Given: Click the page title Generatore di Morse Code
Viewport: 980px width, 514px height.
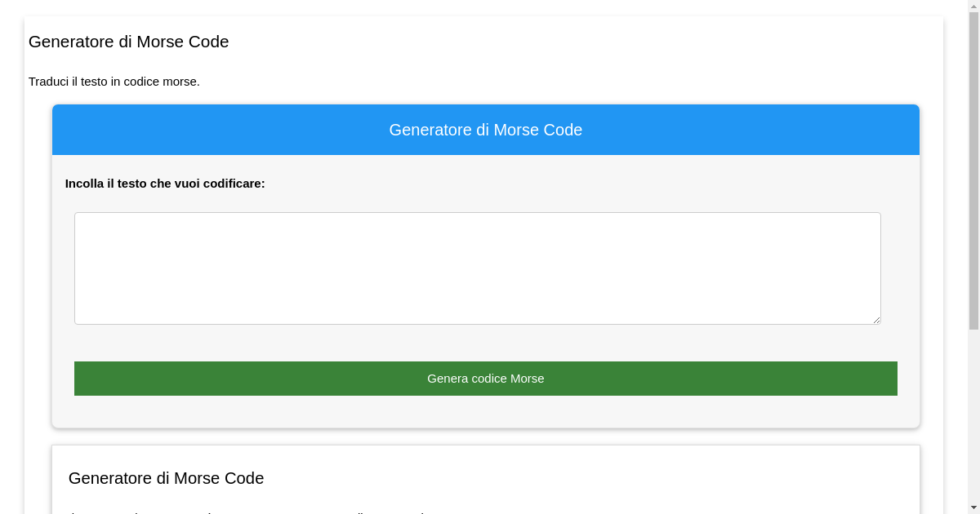Looking at the screenshot, I should coord(128,42).
